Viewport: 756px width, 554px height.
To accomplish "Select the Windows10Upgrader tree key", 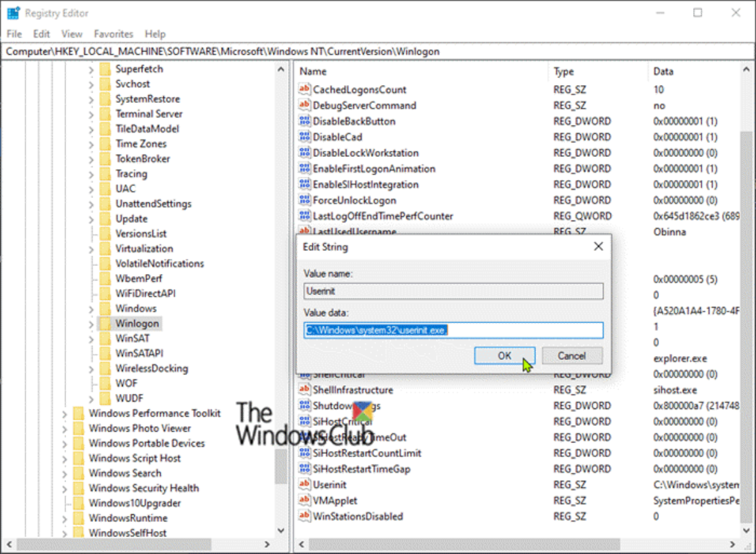I will (135, 503).
